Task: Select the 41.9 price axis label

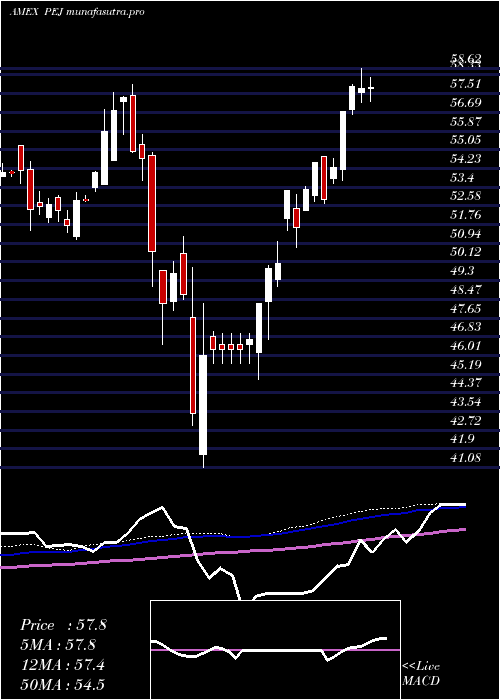Action: [463, 439]
